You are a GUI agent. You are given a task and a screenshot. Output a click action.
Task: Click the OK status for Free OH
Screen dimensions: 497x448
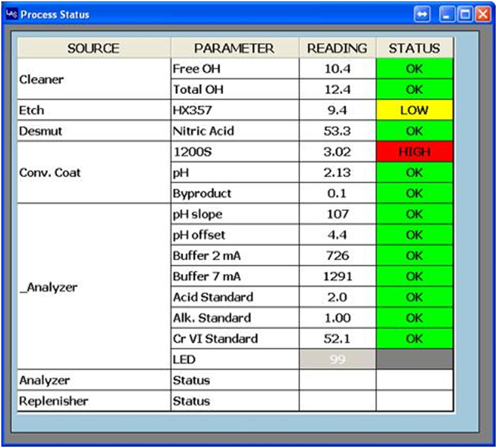(414, 69)
